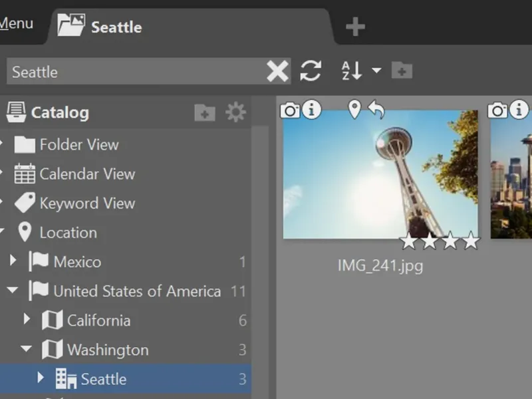Screen dimensions: 532x399
Task: Clear the Seattle search field
Action: (x=277, y=70)
